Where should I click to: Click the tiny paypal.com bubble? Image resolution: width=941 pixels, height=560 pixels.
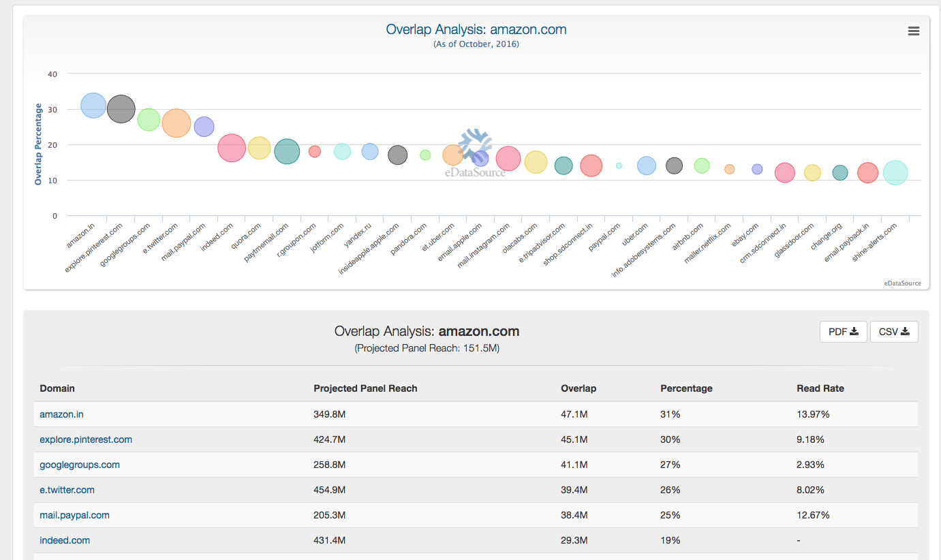click(x=619, y=166)
